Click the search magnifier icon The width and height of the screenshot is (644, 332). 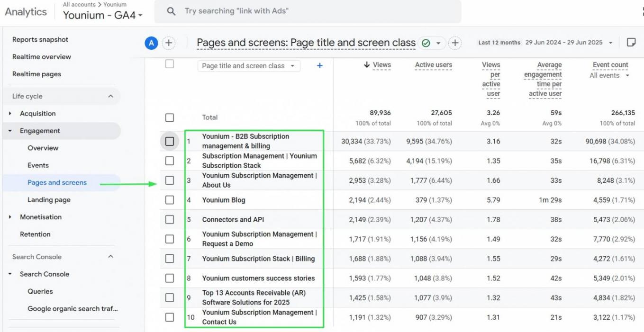172,11
